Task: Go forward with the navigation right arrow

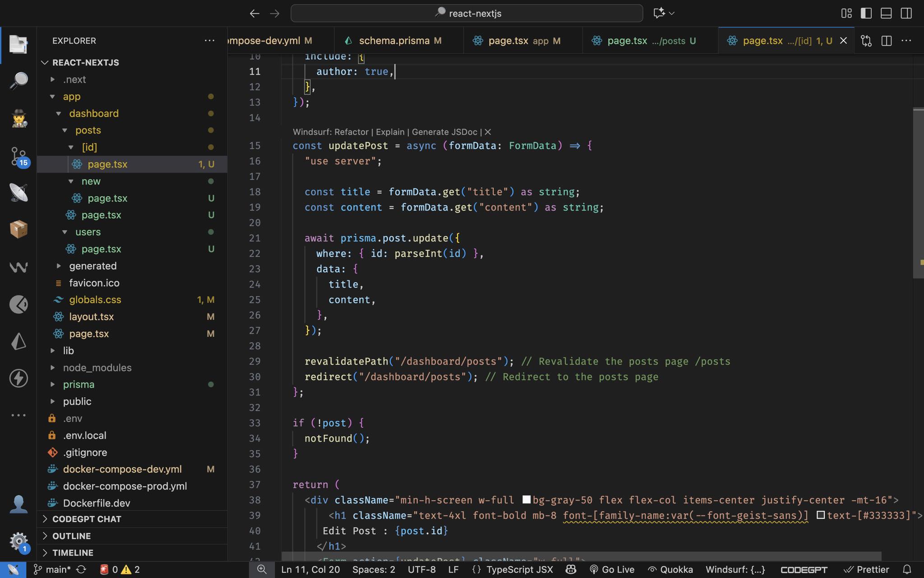Action: tap(275, 14)
